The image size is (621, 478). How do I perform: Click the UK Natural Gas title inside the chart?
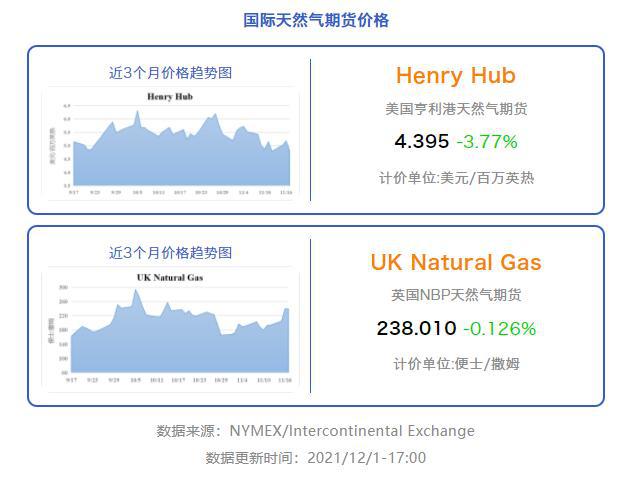[x=170, y=278]
